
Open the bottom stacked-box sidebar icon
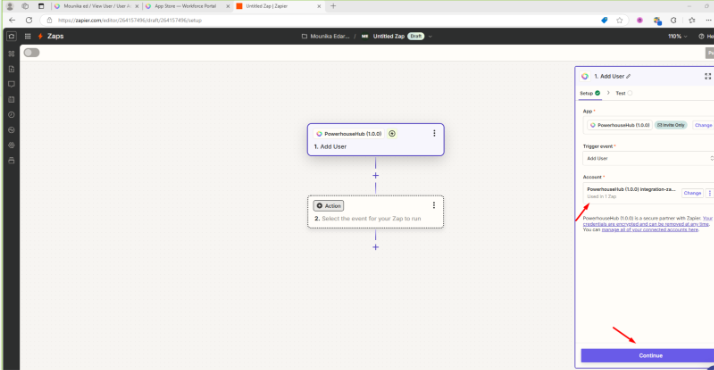click(11, 160)
